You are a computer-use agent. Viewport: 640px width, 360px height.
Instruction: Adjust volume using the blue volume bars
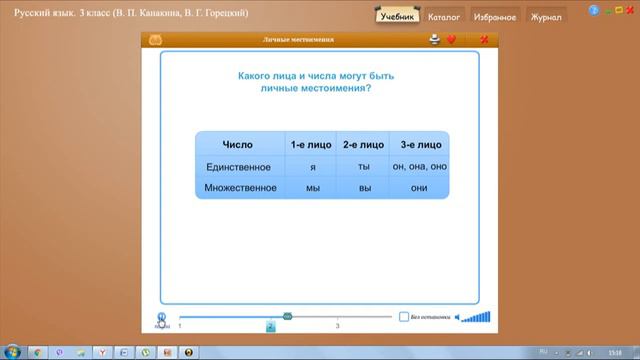point(476,317)
